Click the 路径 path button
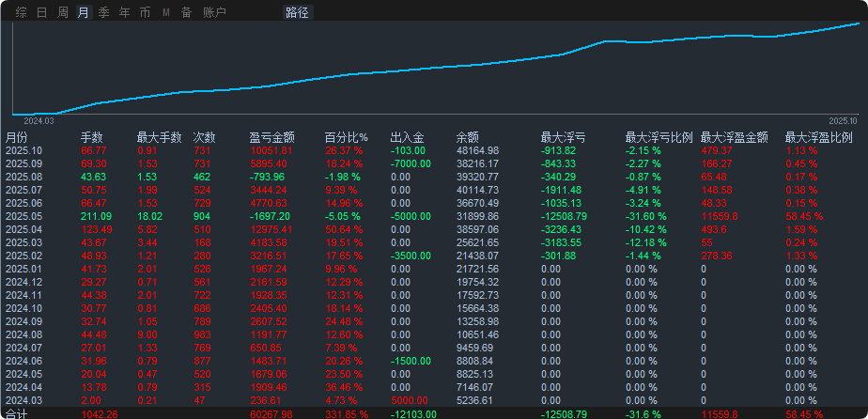This screenshot has height=419, width=868. pos(298,12)
